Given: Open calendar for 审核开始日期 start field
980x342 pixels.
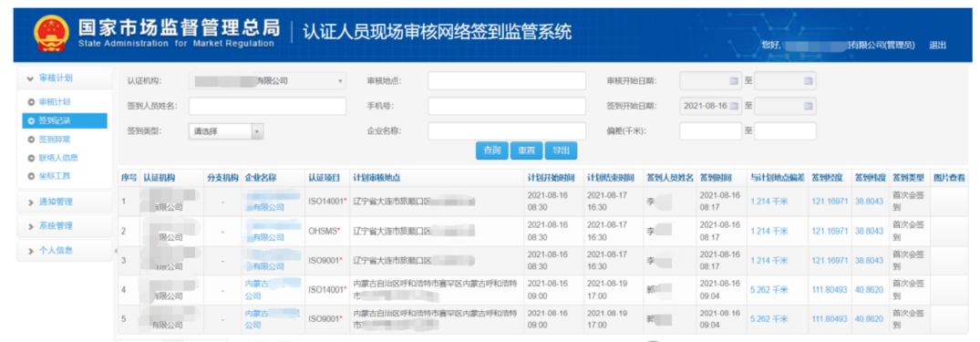Looking at the screenshot, I should [x=734, y=80].
